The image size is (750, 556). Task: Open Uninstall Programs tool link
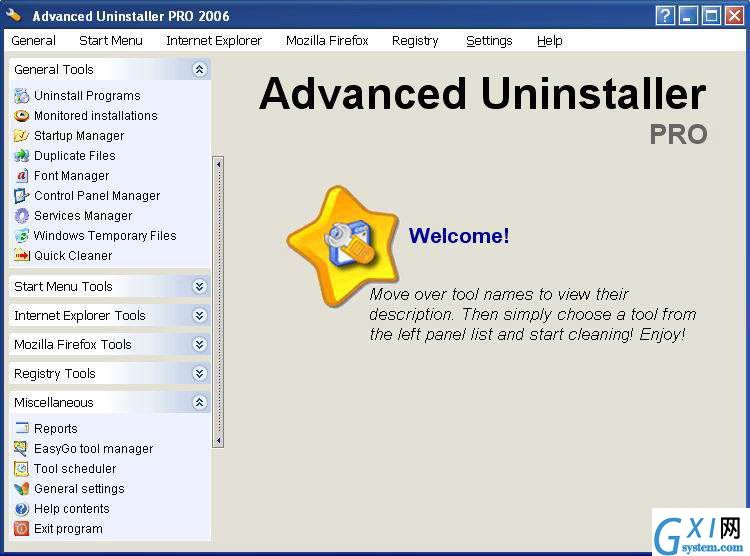(87, 96)
